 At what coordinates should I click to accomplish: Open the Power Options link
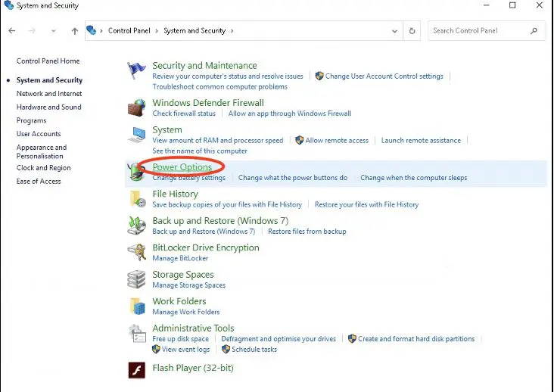pyautogui.click(x=182, y=166)
